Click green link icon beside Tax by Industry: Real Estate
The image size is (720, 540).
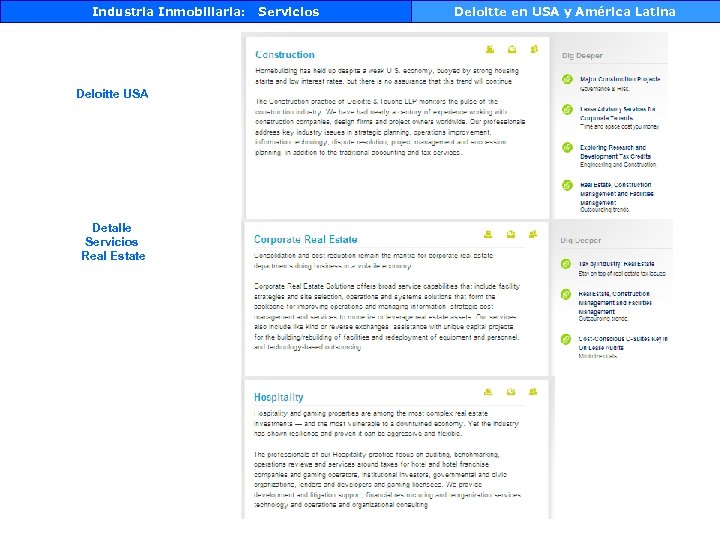[x=566, y=264]
